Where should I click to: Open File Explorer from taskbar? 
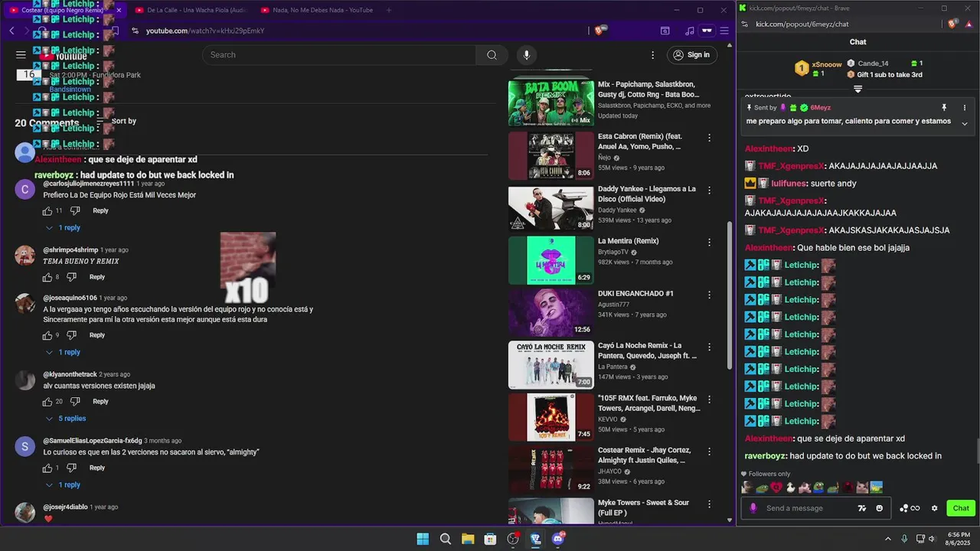468,539
